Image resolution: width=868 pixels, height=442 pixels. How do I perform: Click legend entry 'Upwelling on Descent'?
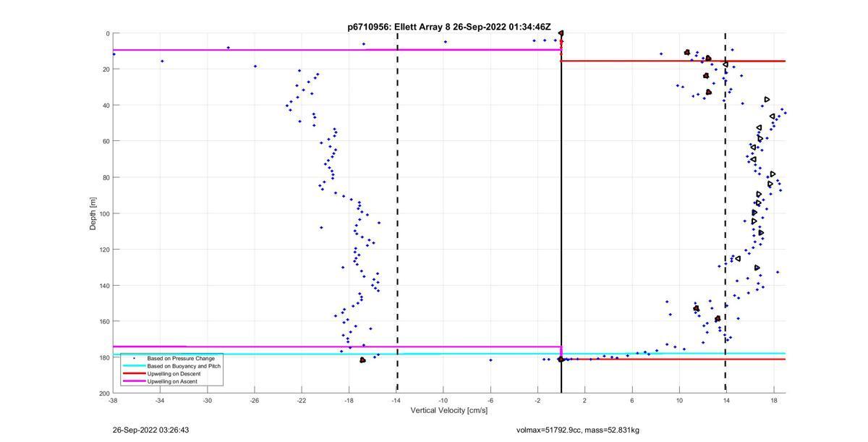coord(174,373)
